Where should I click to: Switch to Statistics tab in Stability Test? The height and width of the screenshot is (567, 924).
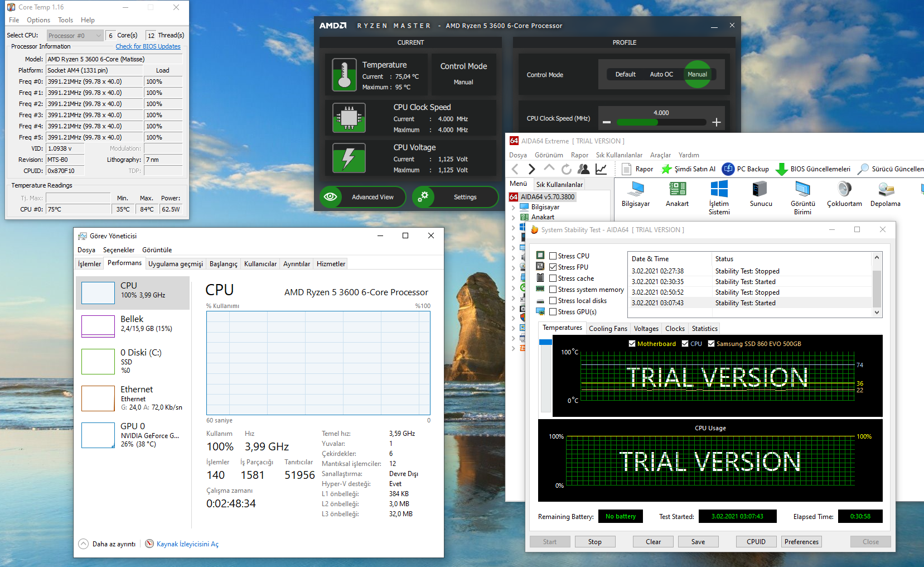tap(705, 329)
